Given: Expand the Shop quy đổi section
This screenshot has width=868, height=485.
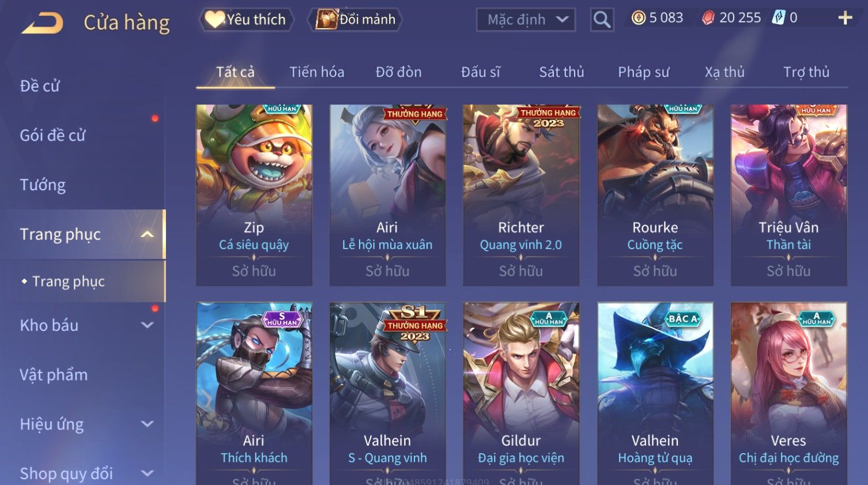Looking at the screenshot, I should pos(147,473).
